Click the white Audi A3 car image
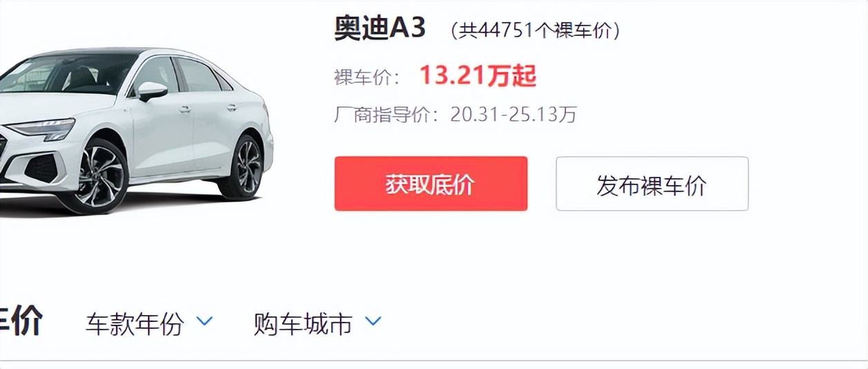The height and width of the screenshot is (369, 868). (x=136, y=129)
